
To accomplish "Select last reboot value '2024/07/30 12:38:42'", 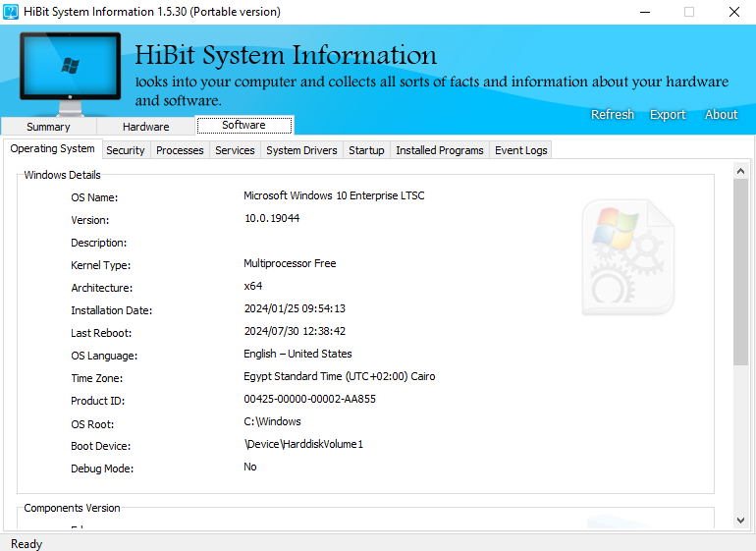I will click(295, 331).
